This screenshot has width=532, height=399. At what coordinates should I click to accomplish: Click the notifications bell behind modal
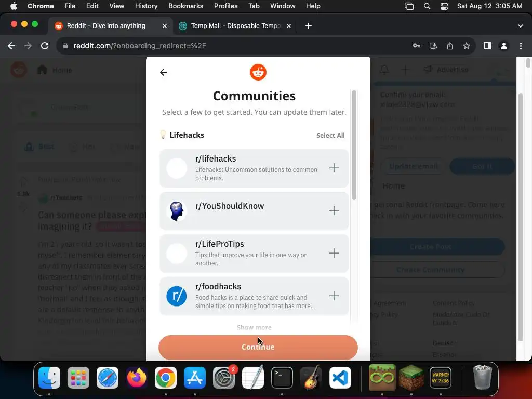pyautogui.click(x=384, y=70)
